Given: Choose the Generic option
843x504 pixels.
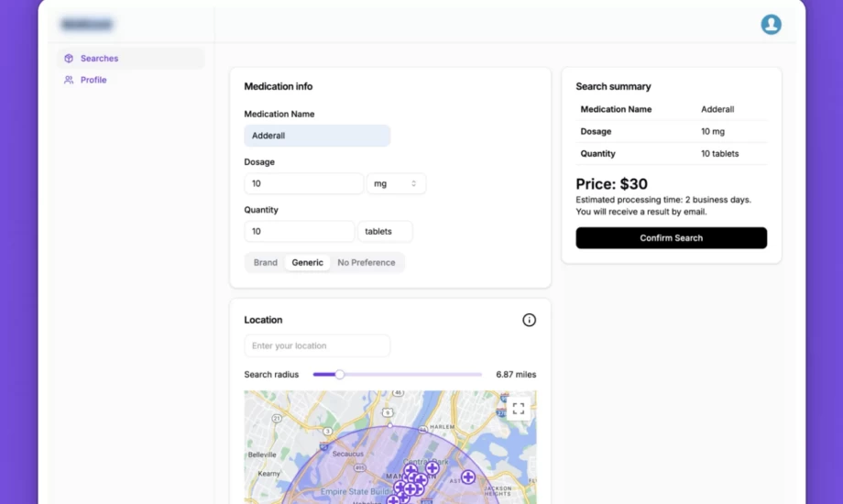Looking at the screenshot, I should [308, 262].
